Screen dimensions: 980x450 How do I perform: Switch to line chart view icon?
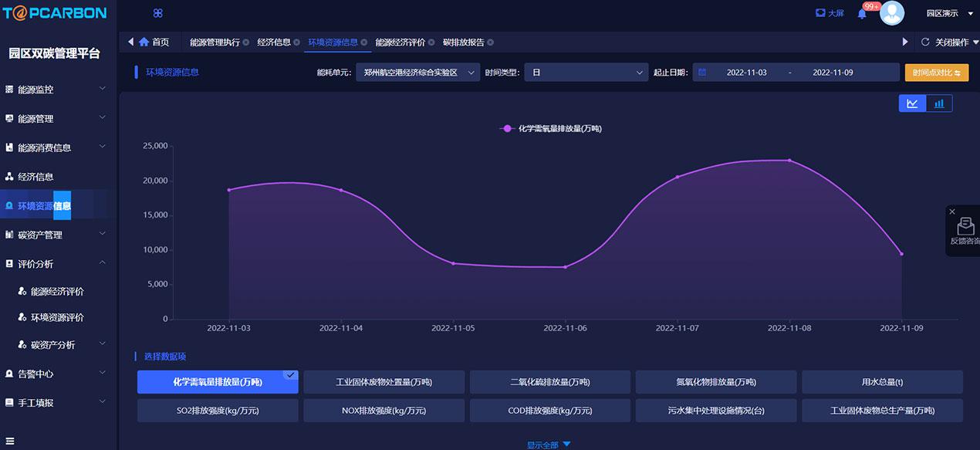[912, 103]
